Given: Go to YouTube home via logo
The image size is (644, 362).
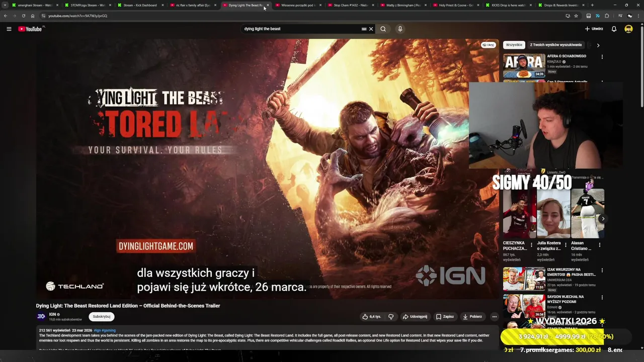Looking at the screenshot, I should point(30,29).
